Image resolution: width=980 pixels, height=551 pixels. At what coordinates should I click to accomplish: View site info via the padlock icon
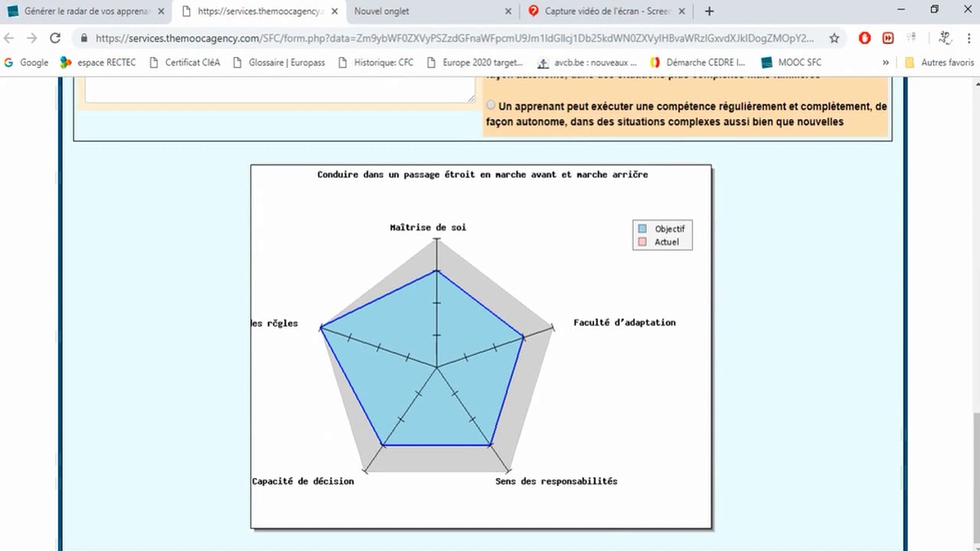point(83,37)
